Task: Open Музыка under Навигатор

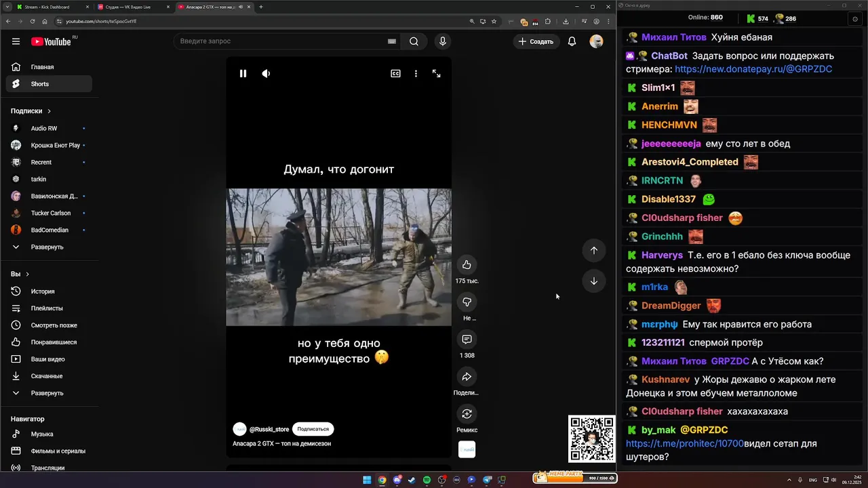Action: point(49,434)
